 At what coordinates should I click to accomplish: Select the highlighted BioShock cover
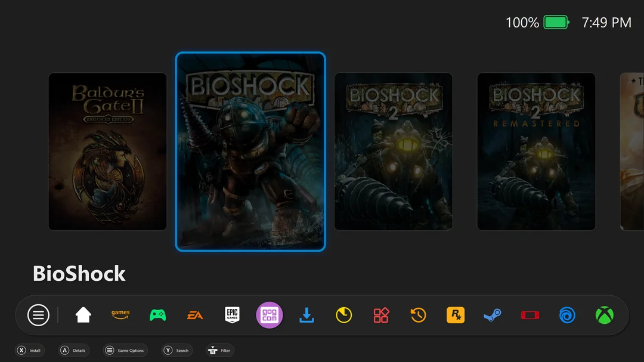coord(250,151)
